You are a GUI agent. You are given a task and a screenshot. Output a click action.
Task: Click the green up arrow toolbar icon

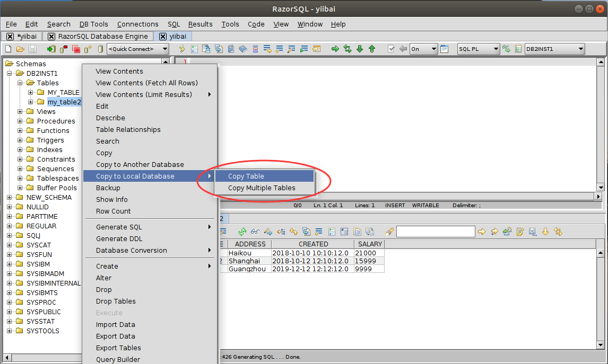[x=372, y=49]
